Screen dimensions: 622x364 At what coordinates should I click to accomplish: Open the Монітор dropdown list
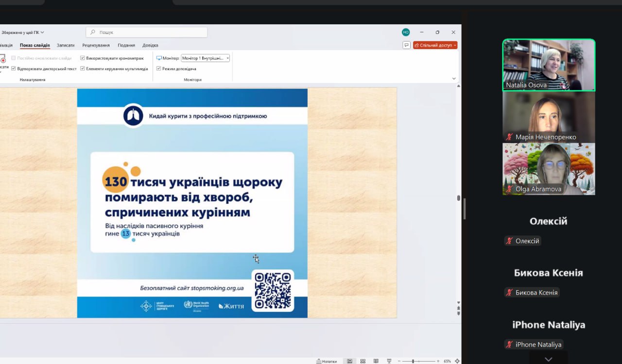click(x=227, y=58)
